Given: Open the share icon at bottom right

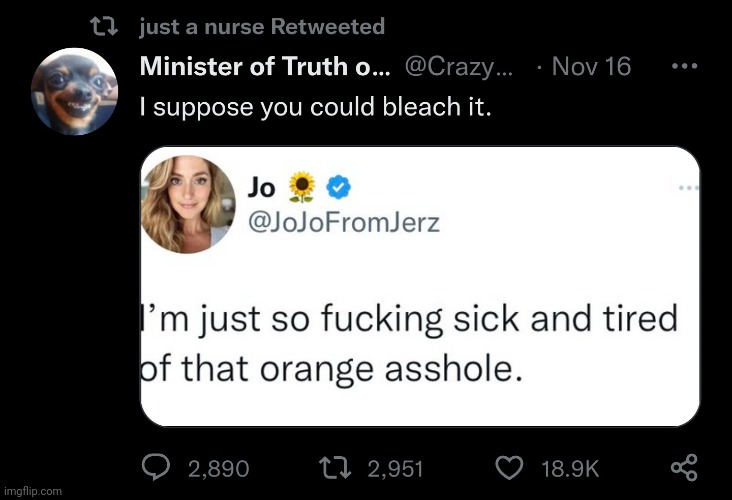Looking at the screenshot, I should point(683,467).
